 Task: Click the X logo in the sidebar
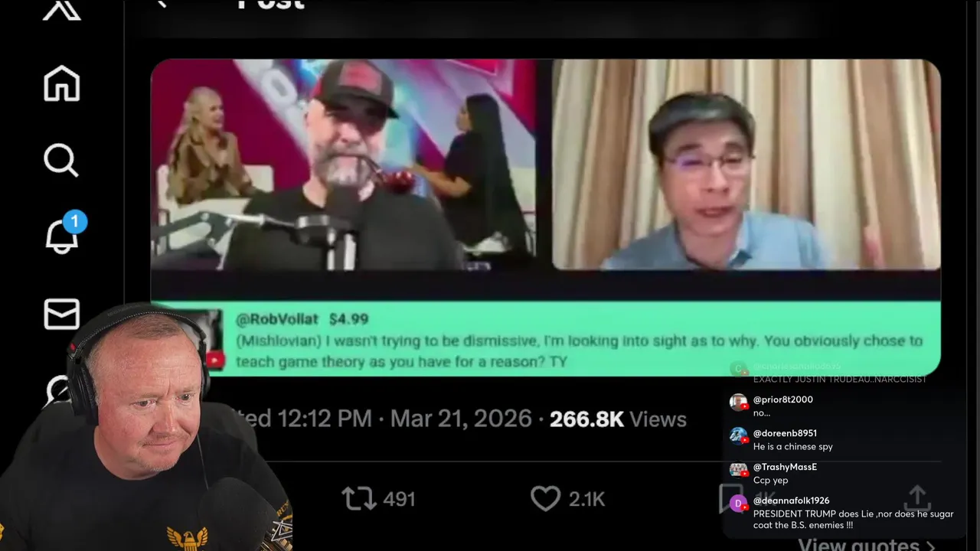pyautogui.click(x=62, y=9)
